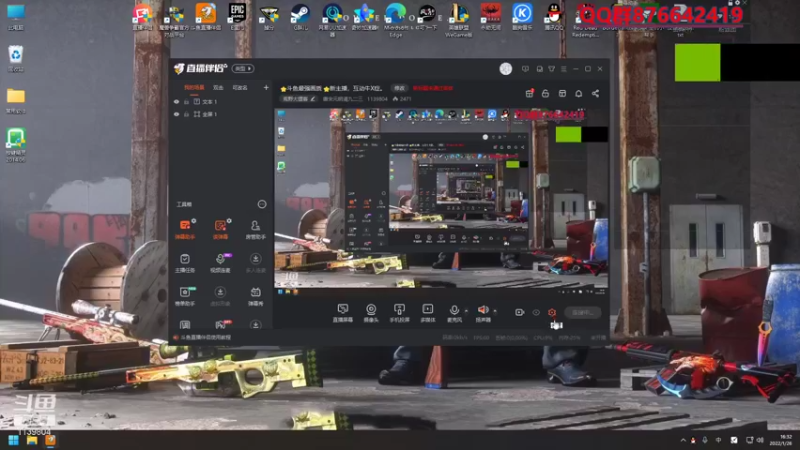800x450 pixels.
Task: Open the yellow folder on the desktop
Action: (16, 101)
